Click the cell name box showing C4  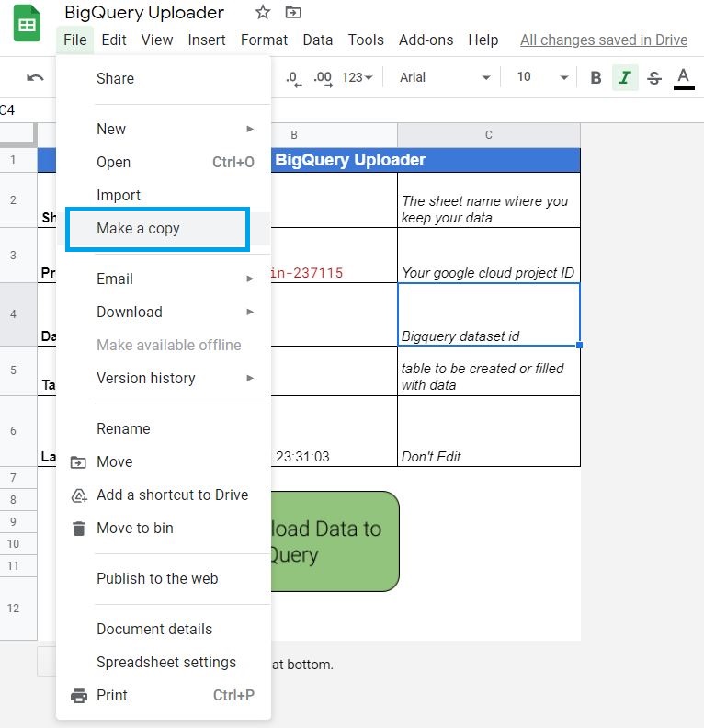pyautogui.click(x=8, y=110)
